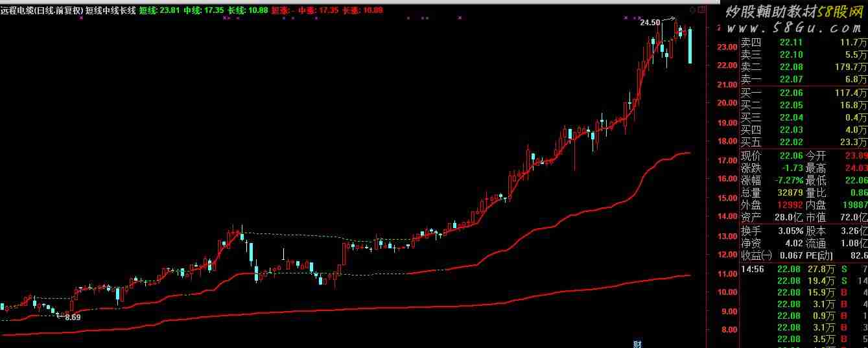Click the 短线: 23.81 indicator value
Viewport: 868px width, 348px height.
159,10
